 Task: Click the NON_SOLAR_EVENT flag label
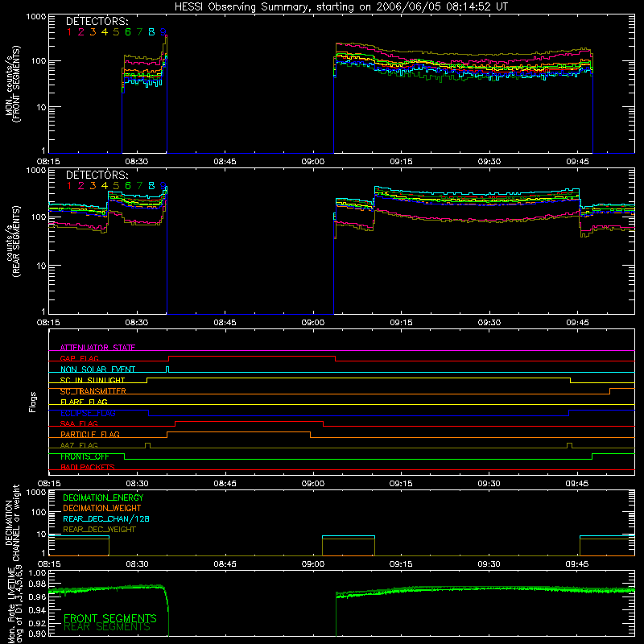click(x=97, y=369)
